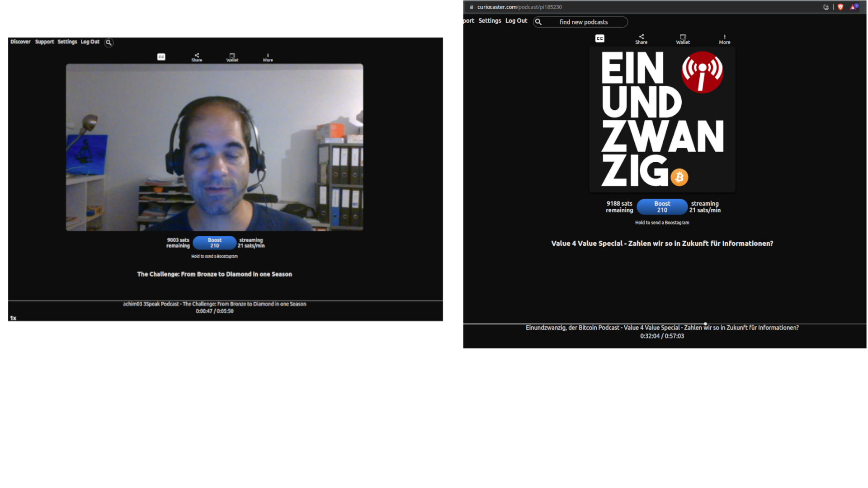The height and width of the screenshot is (488, 868).
Task: Click the right window's streaming 21 sats/min text
Action: [x=705, y=207]
